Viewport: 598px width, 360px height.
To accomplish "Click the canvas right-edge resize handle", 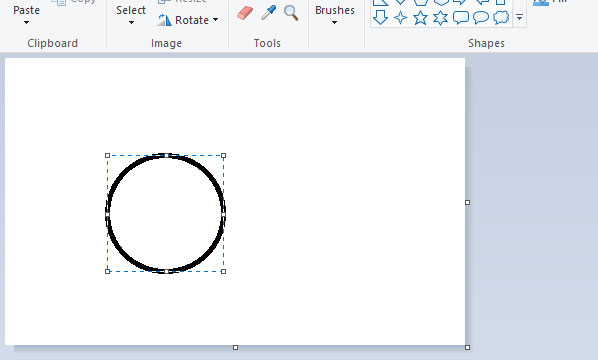I will point(468,202).
